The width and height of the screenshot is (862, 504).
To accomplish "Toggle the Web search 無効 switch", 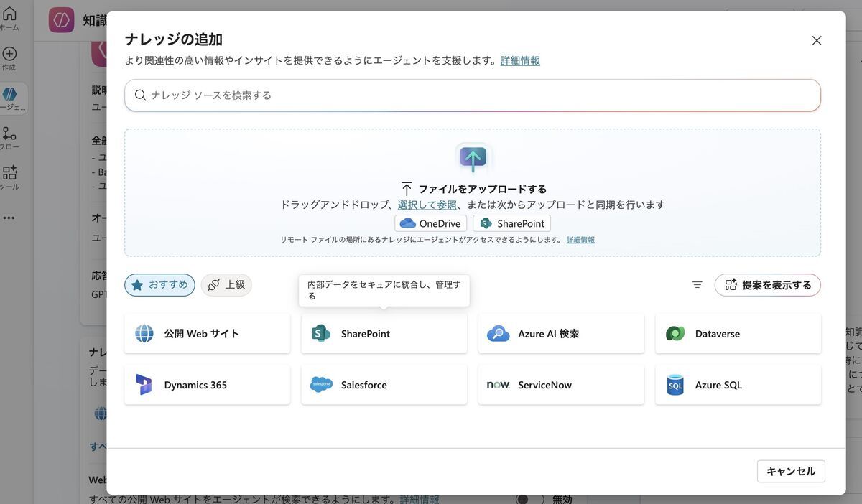I will pos(529,499).
